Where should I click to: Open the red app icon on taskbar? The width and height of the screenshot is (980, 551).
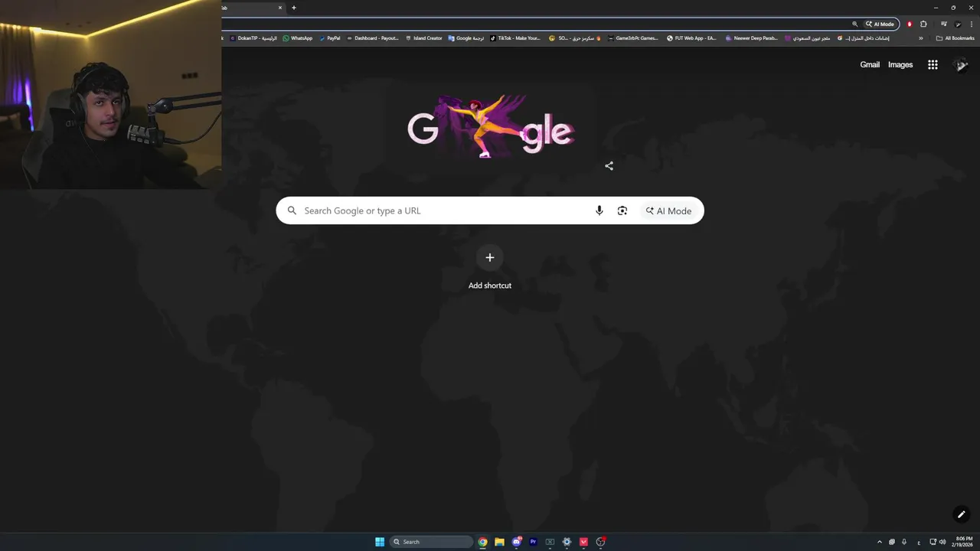pyautogui.click(x=583, y=542)
